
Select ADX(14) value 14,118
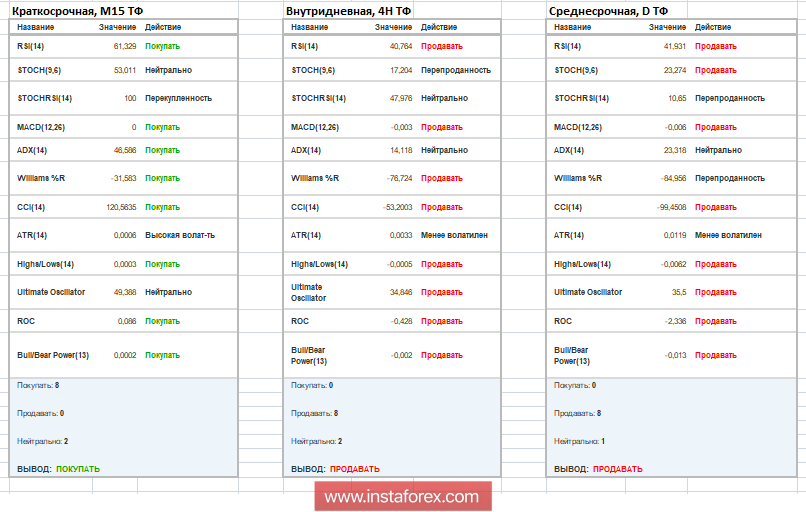coord(401,151)
